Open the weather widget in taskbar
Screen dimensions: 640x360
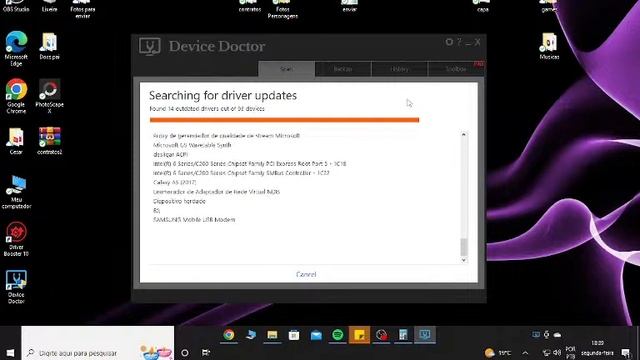498,353
